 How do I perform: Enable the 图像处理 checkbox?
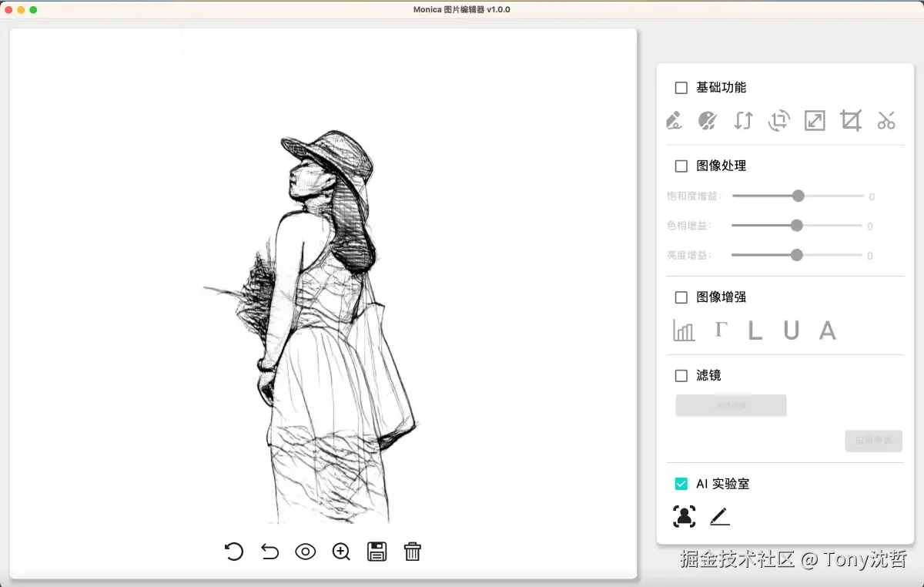click(x=681, y=166)
